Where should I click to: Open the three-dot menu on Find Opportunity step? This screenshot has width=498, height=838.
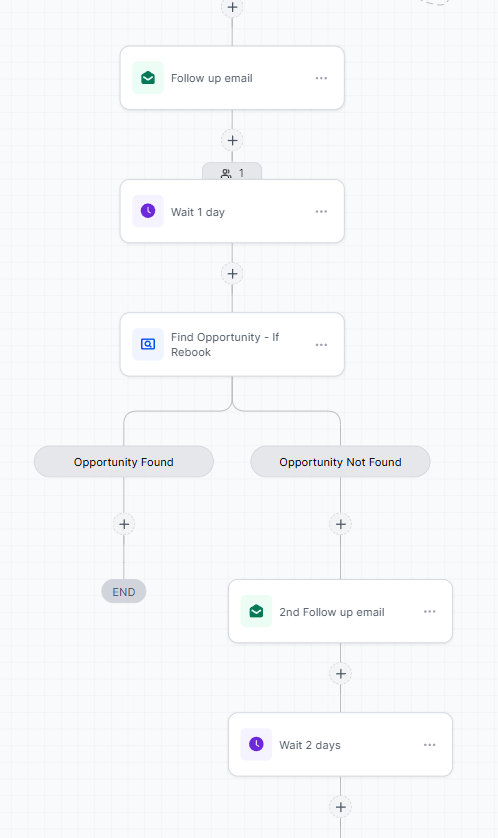click(321, 345)
